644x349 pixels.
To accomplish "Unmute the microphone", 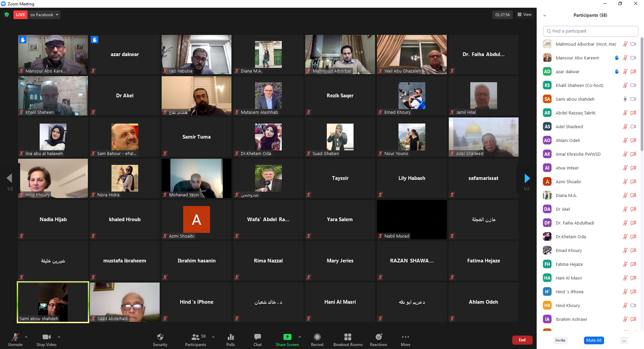I will (15, 337).
